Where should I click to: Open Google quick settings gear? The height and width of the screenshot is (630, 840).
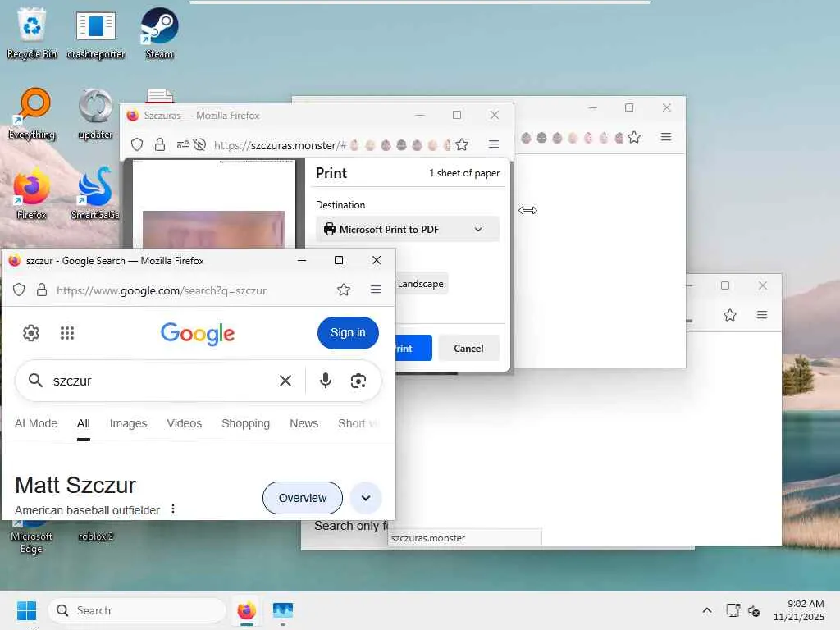click(31, 333)
